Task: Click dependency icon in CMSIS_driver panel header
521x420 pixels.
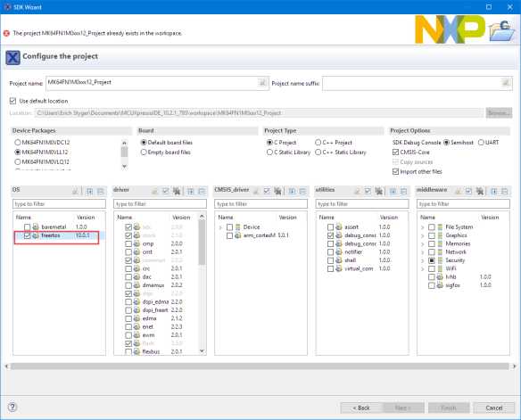Action: 277,191
